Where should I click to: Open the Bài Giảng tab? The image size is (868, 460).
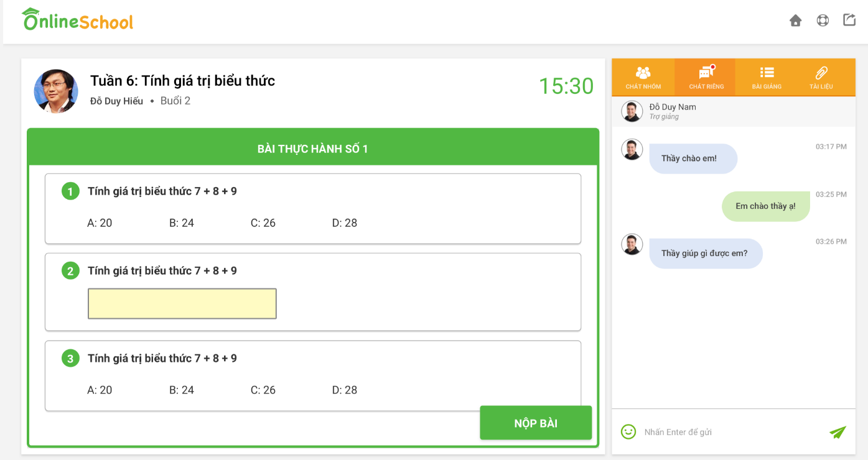(766, 78)
